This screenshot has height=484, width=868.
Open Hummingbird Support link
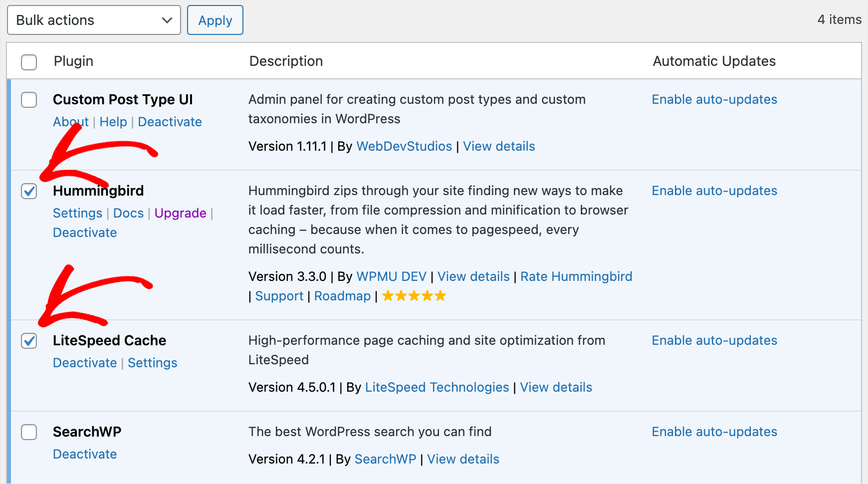[279, 296]
